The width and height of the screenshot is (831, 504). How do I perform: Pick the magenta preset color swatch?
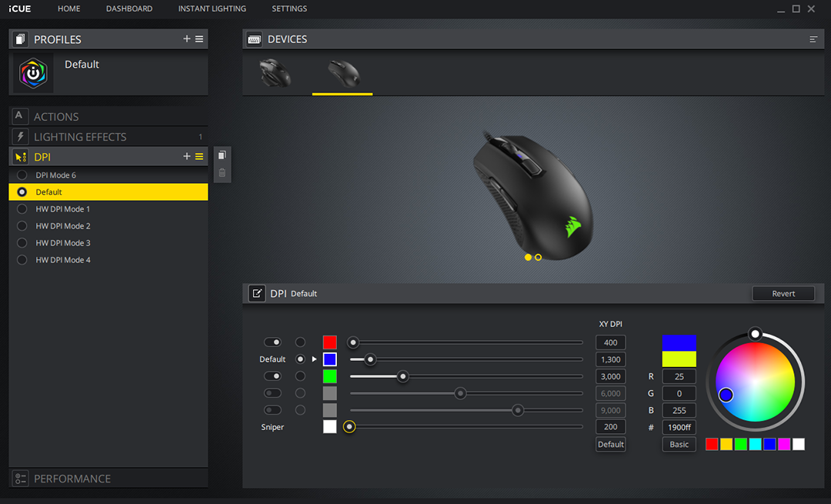pos(784,444)
